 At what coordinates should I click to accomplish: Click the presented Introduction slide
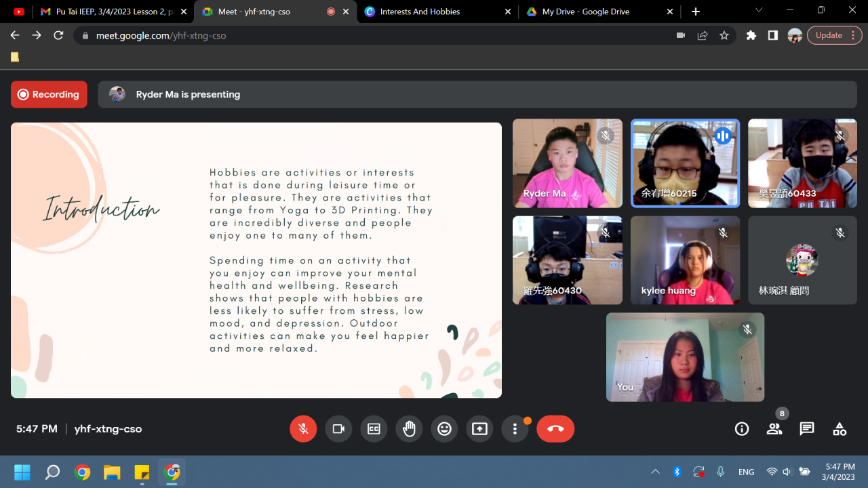click(x=256, y=260)
